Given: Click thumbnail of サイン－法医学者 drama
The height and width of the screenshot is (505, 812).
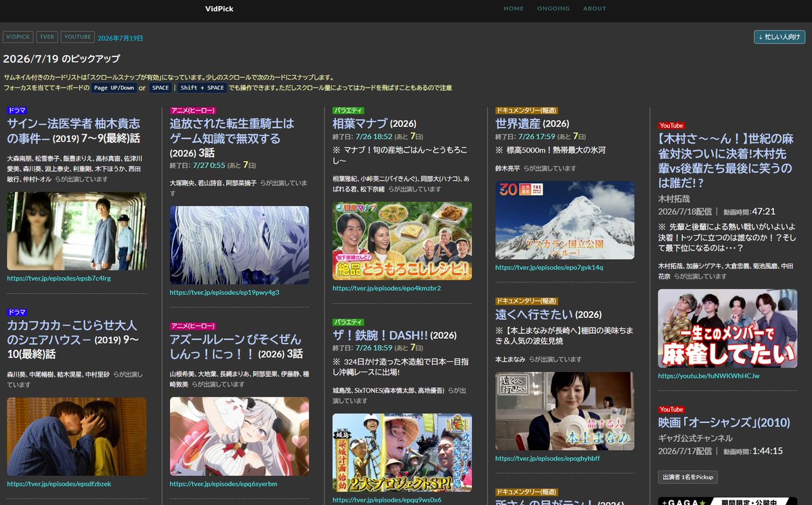Looking at the screenshot, I should (x=77, y=230).
